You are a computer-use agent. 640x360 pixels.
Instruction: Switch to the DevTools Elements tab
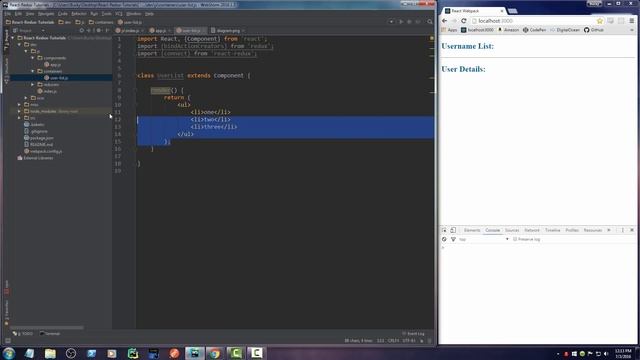472,230
